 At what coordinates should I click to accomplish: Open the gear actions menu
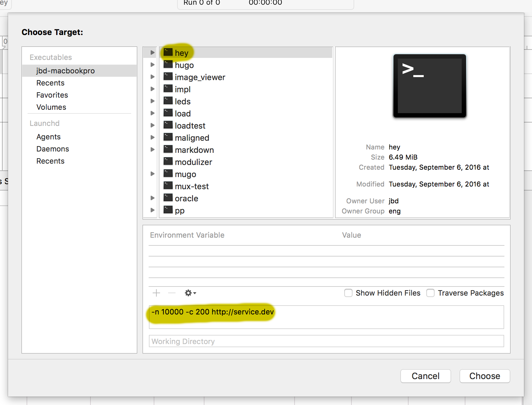pyautogui.click(x=190, y=293)
